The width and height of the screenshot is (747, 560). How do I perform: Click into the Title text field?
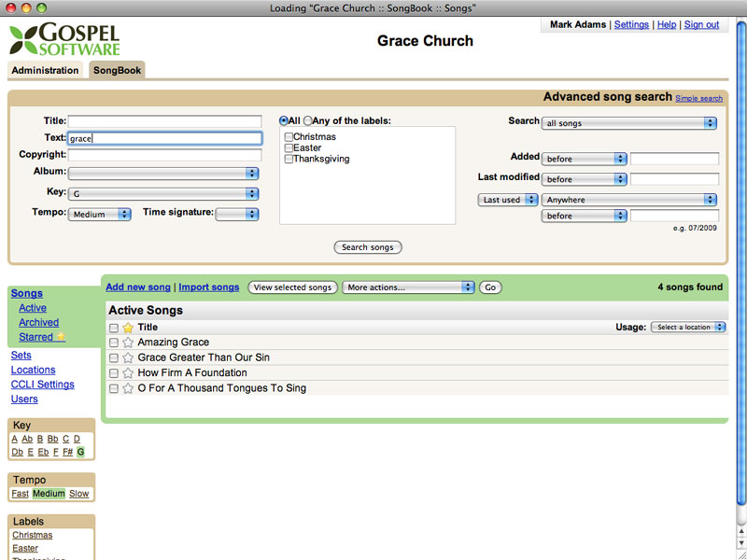164,121
